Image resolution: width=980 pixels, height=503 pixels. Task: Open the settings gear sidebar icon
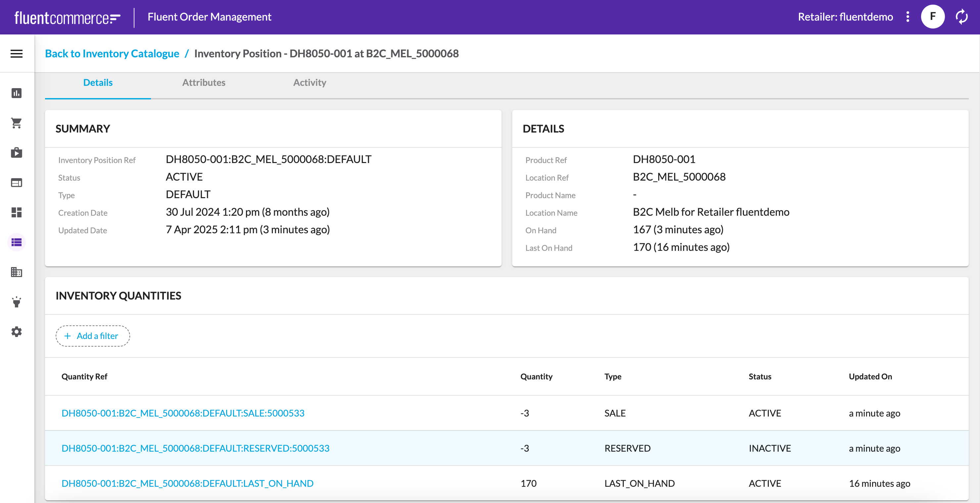click(16, 332)
